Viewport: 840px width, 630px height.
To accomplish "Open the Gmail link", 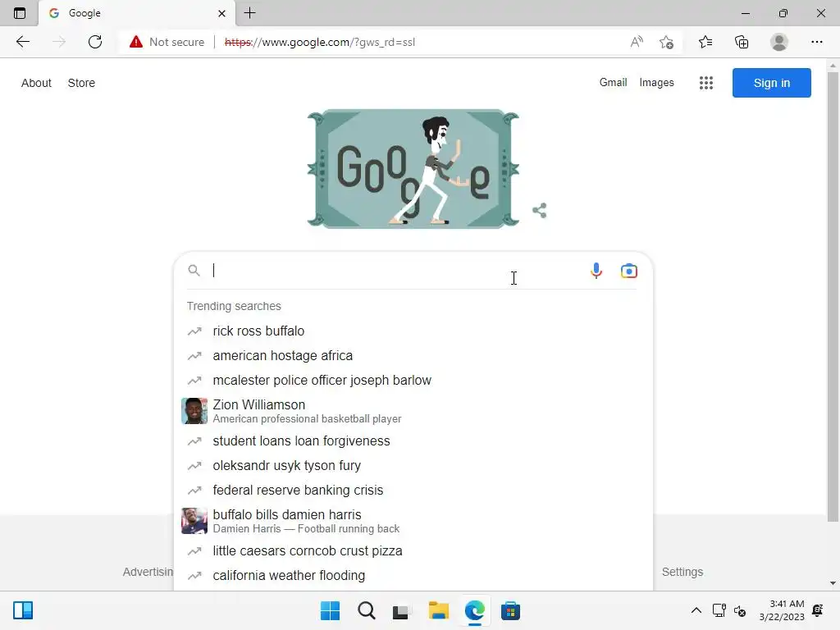I will (x=613, y=83).
